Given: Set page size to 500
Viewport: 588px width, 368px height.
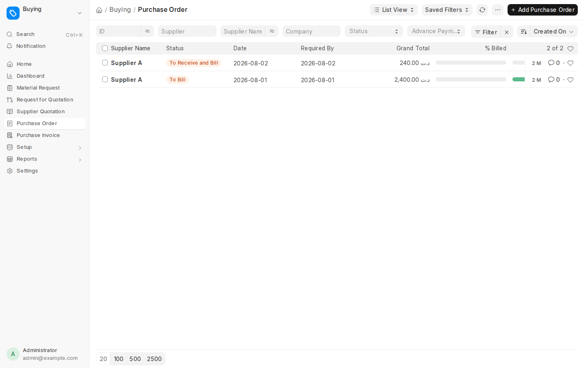Looking at the screenshot, I should pos(135,359).
